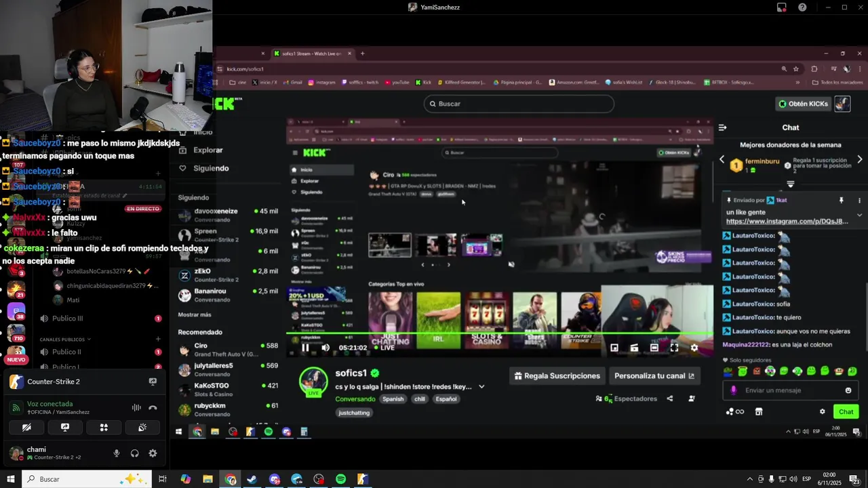Click the green voice connection signal icon
Screen dimensions: 868x488
point(16,407)
